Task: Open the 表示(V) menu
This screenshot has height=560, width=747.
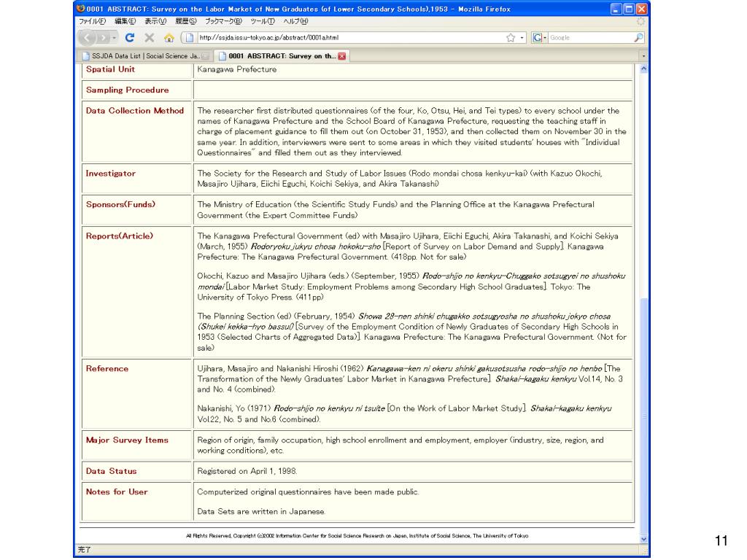Action: (155, 21)
